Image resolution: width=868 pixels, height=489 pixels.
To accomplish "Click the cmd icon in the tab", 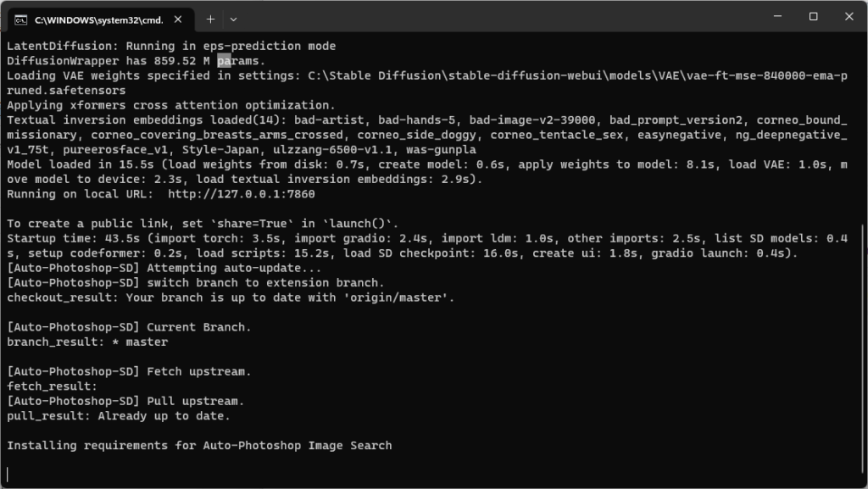I will tap(20, 19).
